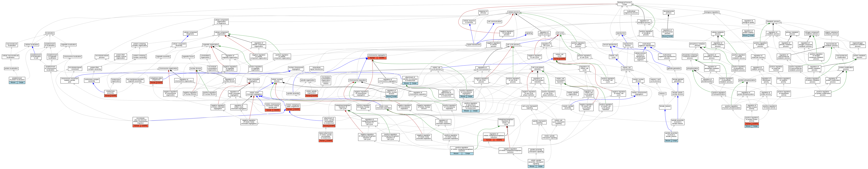The width and height of the screenshot is (868, 169).
Task: Click the 'cell communication' node
Action: click(x=495, y=22)
